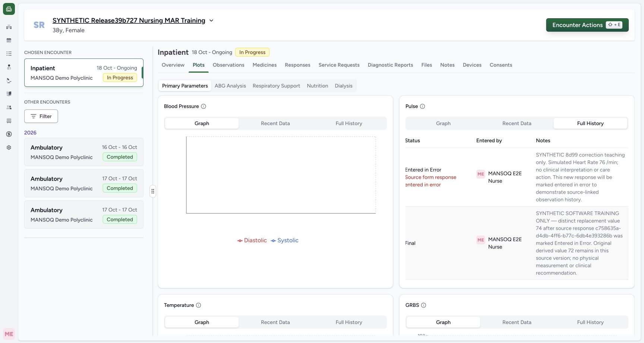644x343 pixels.
Task: Select Blood Pressure Full History view
Action: [349, 123]
